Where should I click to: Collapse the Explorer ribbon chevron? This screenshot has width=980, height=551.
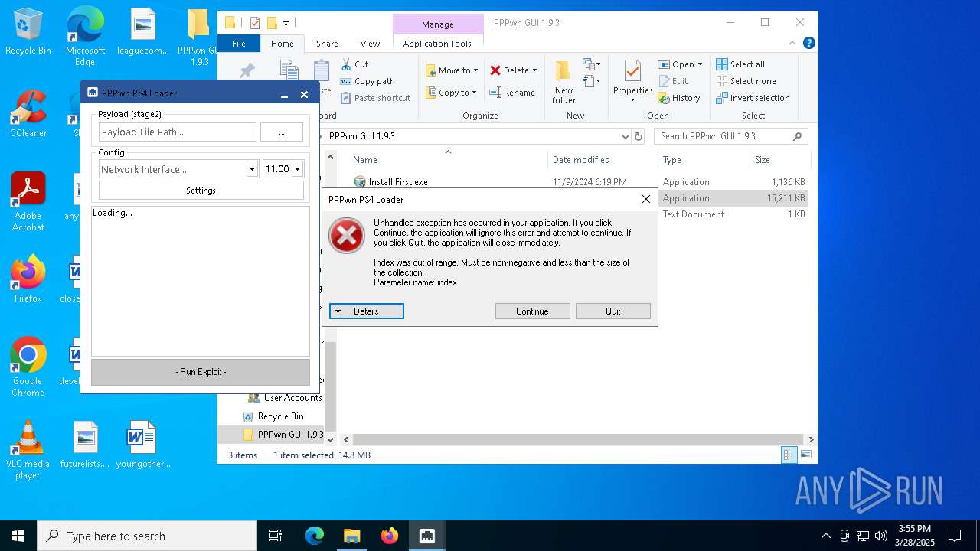pyautogui.click(x=792, y=44)
